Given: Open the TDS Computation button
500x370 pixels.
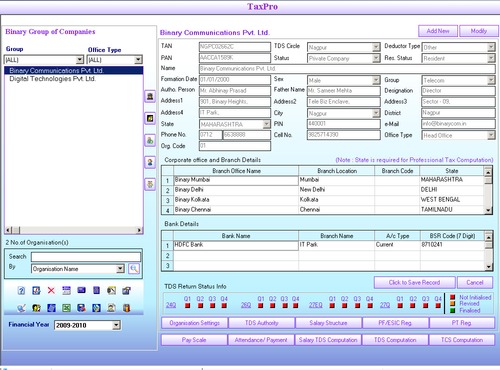Looking at the screenshot, I should point(395,340).
